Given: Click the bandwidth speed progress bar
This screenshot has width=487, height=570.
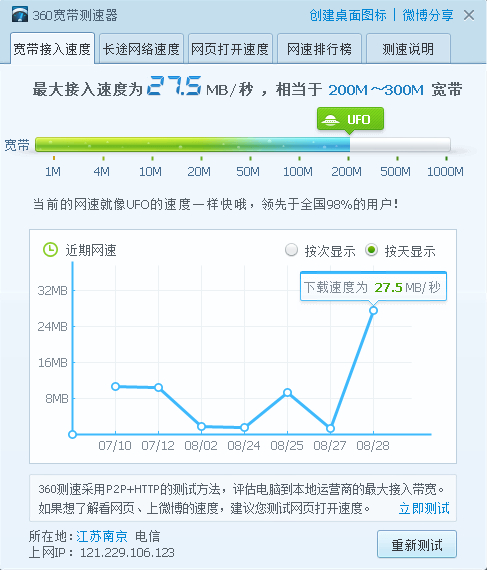Looking at the screenshot, I should [243, 145].
